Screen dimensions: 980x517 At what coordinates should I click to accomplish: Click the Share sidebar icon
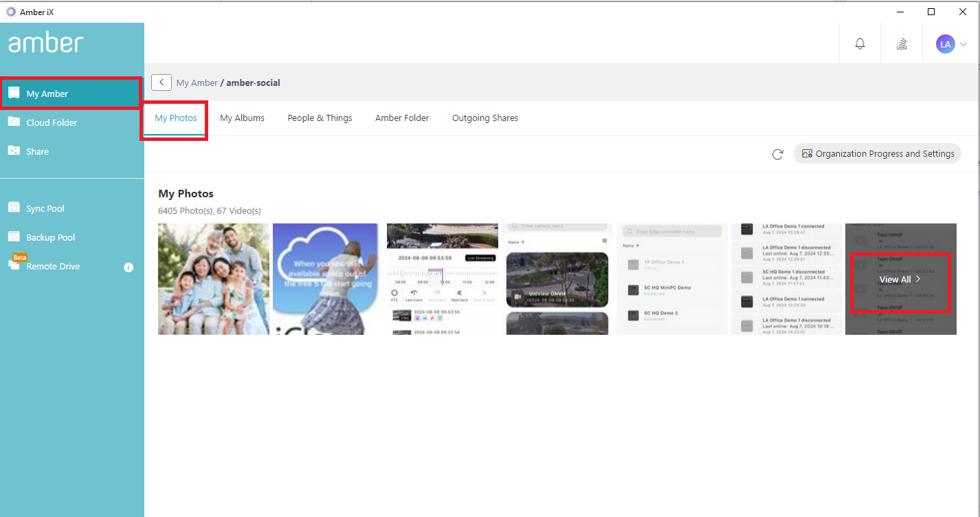14,151
